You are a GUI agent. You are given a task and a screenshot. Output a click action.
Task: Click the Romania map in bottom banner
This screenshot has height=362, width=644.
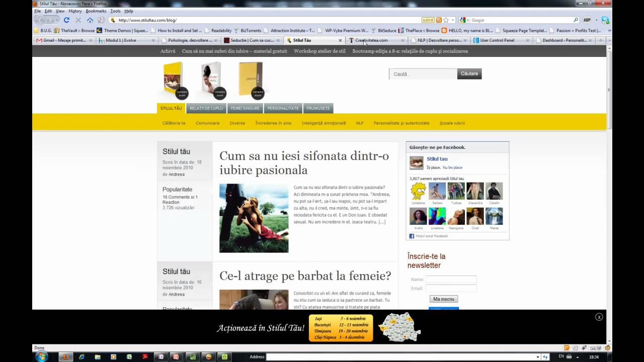pos(399,327)
